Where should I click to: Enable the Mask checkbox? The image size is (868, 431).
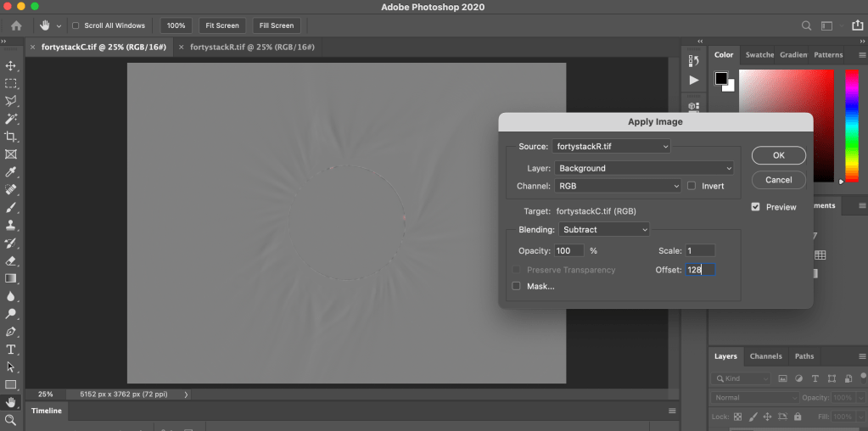(x=516, y=287)
